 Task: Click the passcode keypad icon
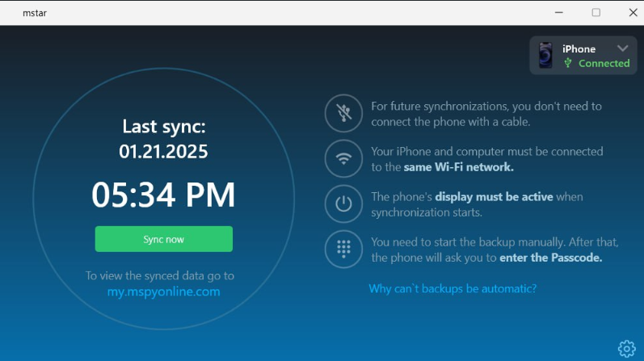343,249
